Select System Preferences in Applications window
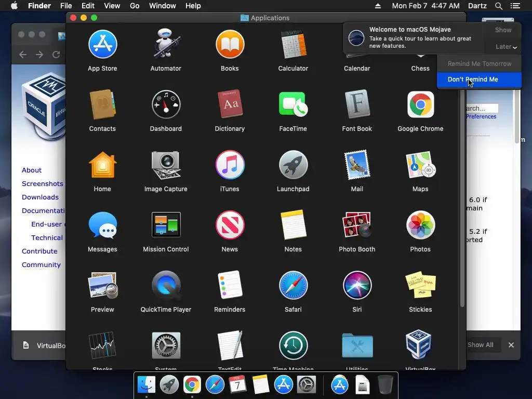532x399 pixels. (166, 345)
